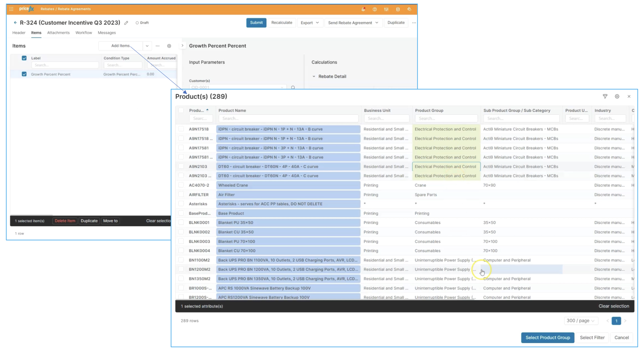Open the database icon in the top bar

tap(398, 9)
